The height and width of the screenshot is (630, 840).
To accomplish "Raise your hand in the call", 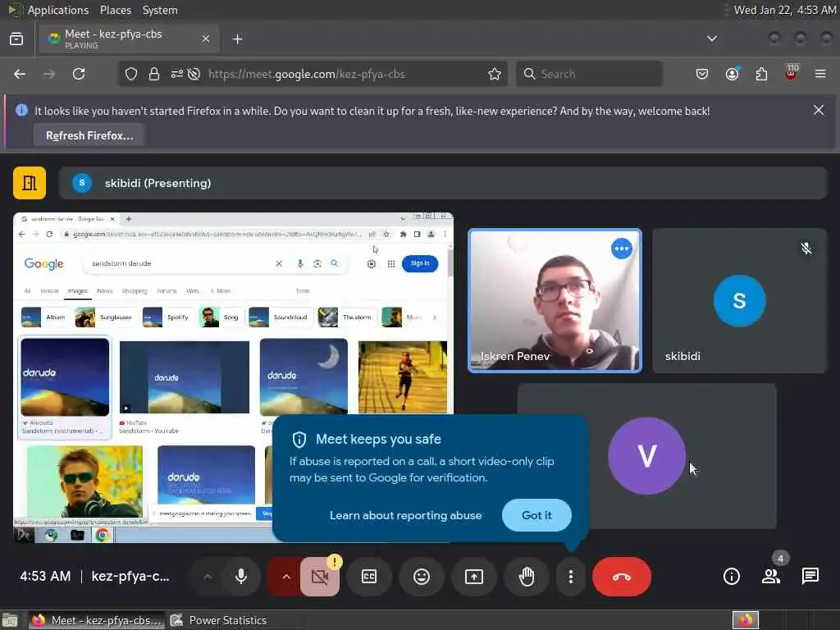I will [527, 577].
